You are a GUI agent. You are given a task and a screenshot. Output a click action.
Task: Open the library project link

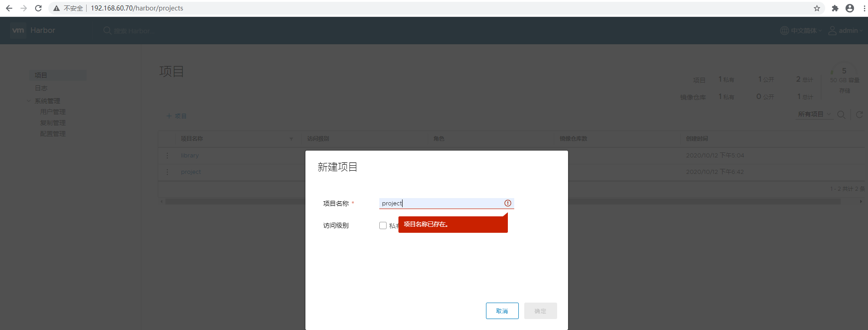[190, 156]
